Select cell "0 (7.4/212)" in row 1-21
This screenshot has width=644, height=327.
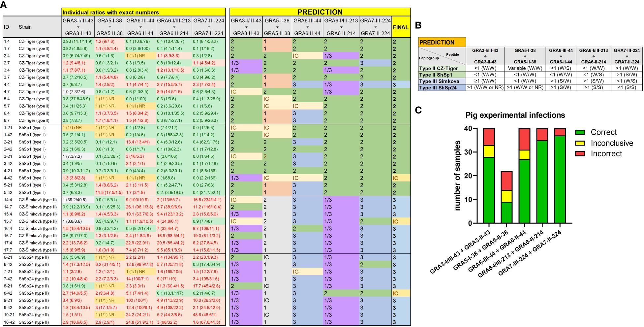click(x=174, y=128)
